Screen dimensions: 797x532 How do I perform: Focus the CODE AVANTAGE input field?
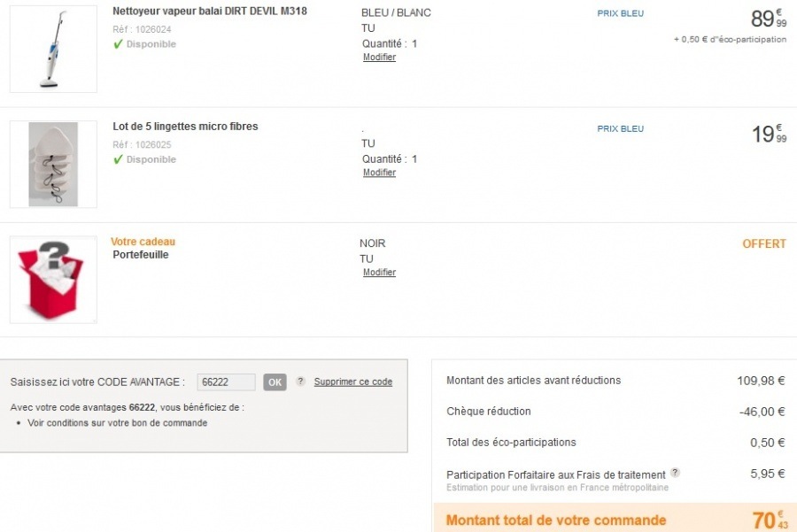point(226,382)
